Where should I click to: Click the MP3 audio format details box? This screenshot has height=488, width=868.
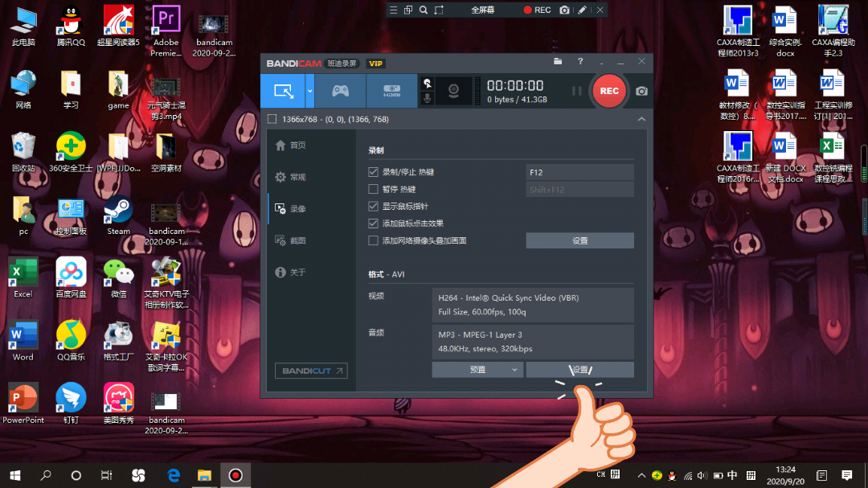pos(533,342)
